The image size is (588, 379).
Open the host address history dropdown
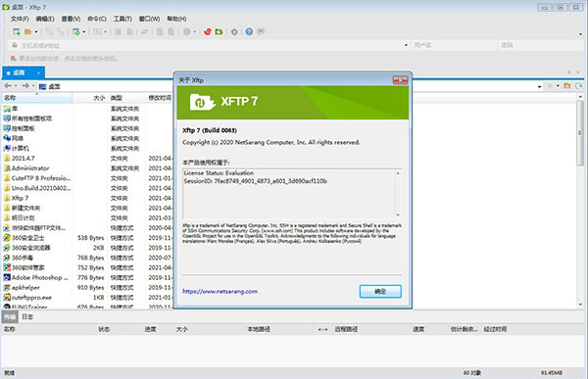[406, 45]
